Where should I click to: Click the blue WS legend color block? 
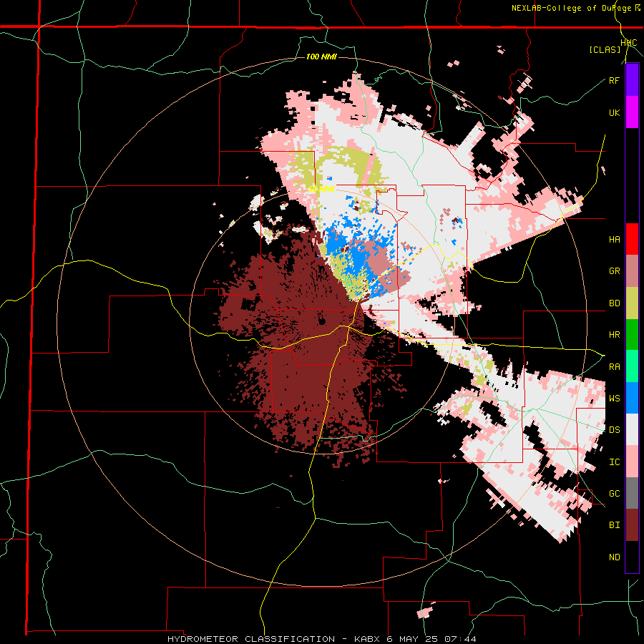[632, 398]
